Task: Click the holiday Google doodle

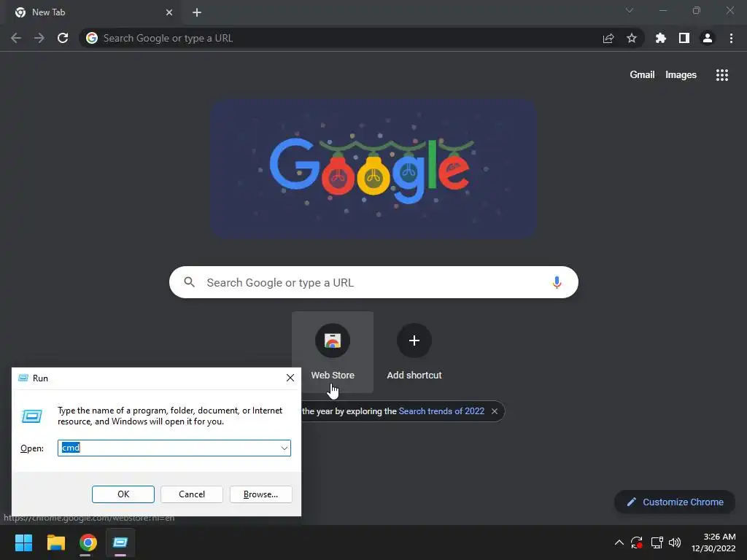Action: tap(374, 169)
